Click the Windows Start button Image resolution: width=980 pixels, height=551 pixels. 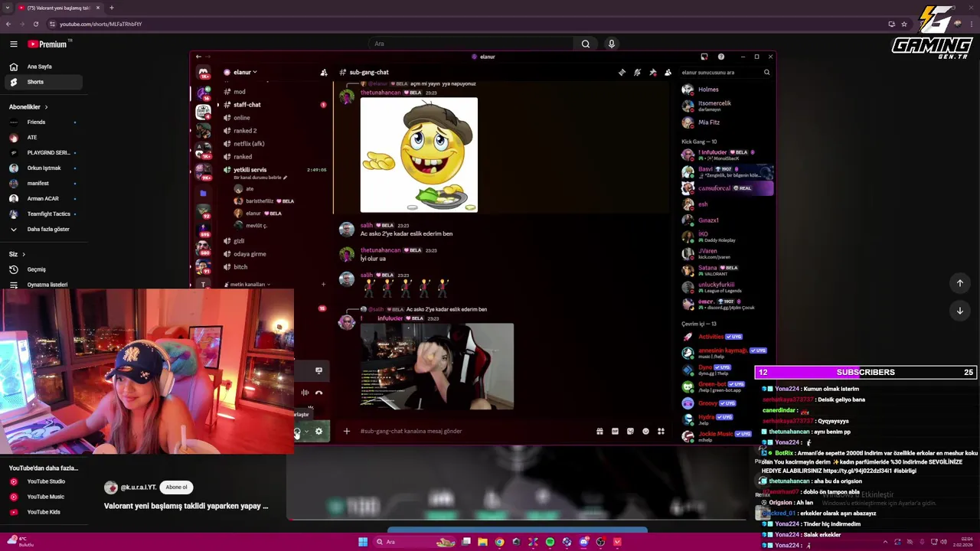[x=363, y=542]
